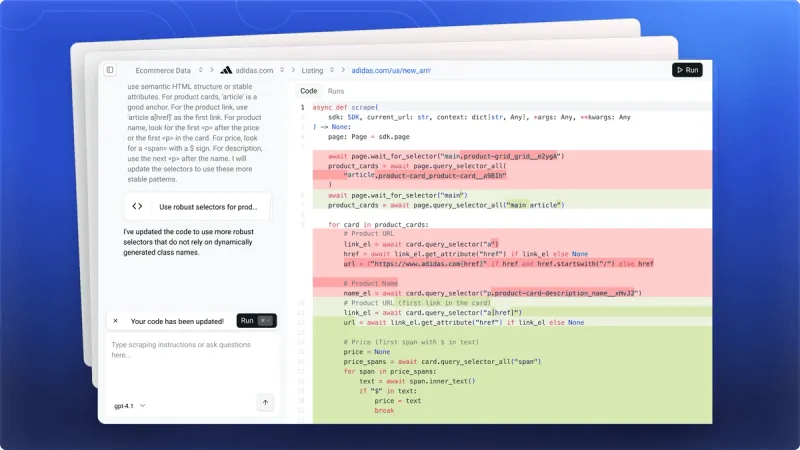Switch to the Runs tab
Viewport: 800px width, 450px height.
(x=336, y=91)
